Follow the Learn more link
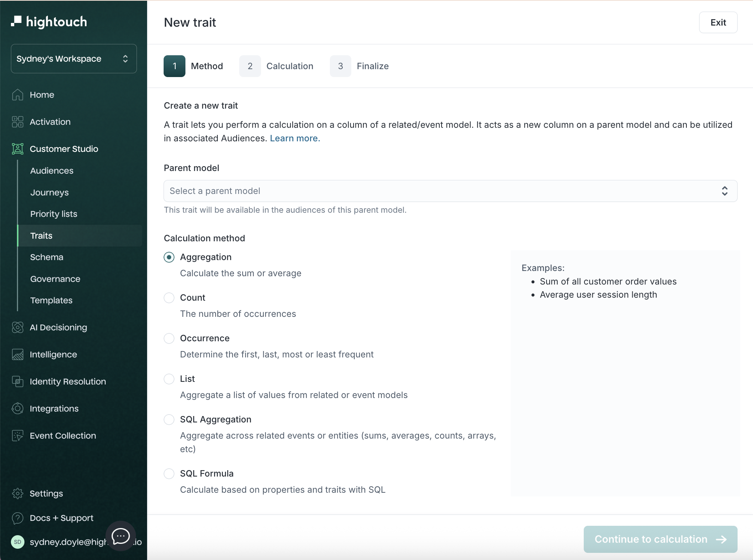The width and height of the screenshot is (753, 560). coord(295,138)
